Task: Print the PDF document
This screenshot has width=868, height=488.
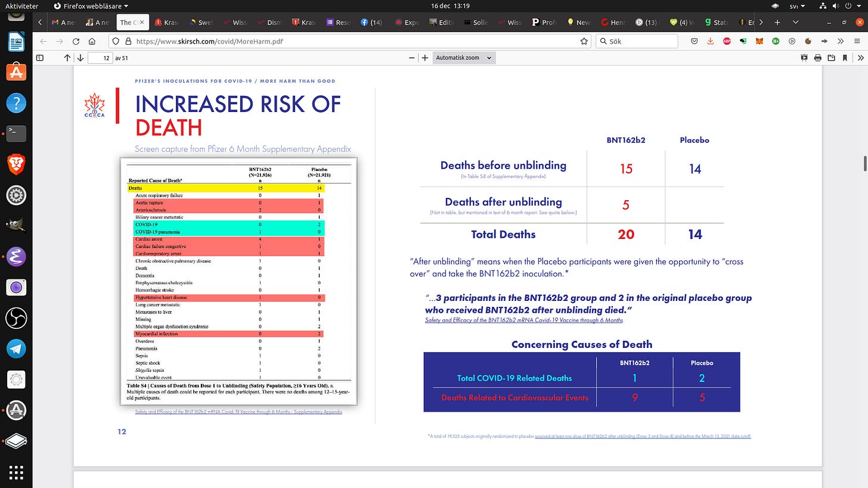Action: [x=818, y=58]
